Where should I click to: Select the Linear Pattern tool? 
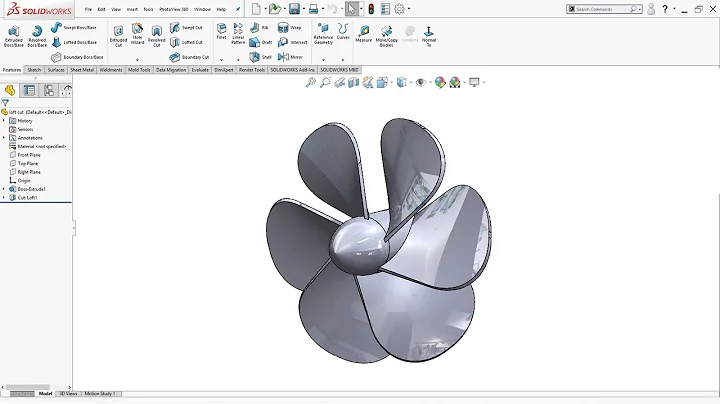click(238, 34)
